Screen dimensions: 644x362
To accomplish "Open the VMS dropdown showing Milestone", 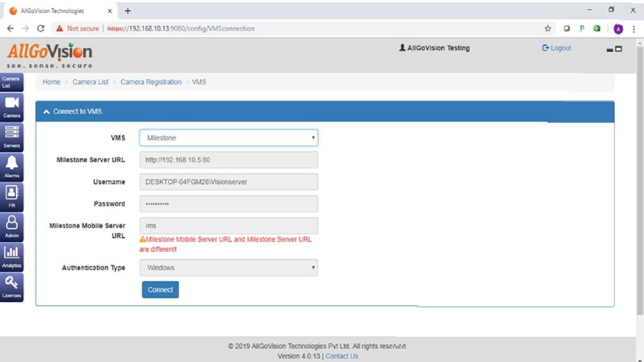I will [229, 138].
